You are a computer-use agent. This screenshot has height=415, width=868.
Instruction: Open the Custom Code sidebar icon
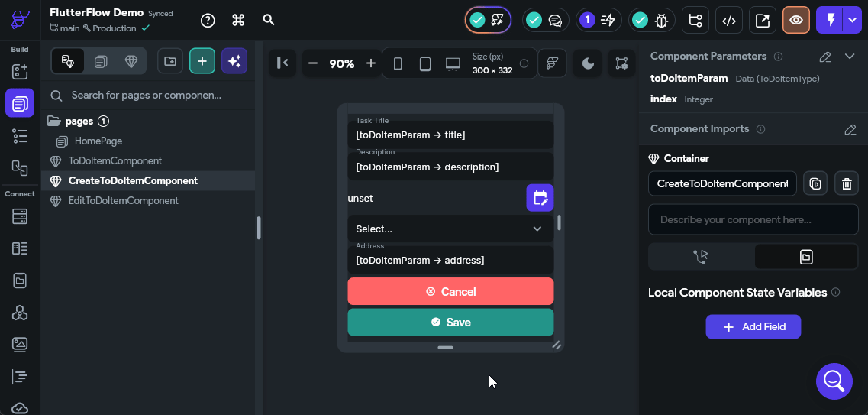[20, 377]
